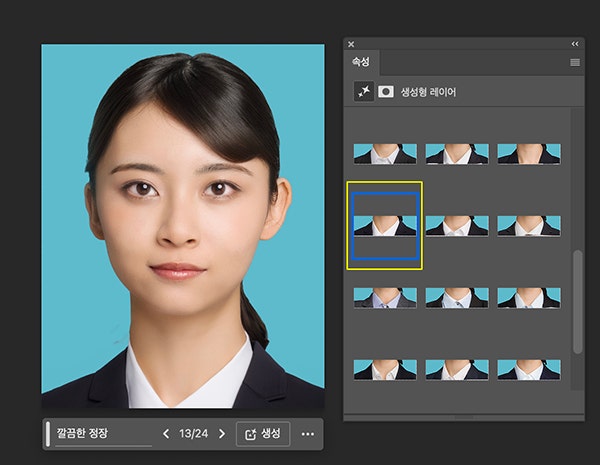
Task: Select the 속성 tab
Action: pos(361,62)
